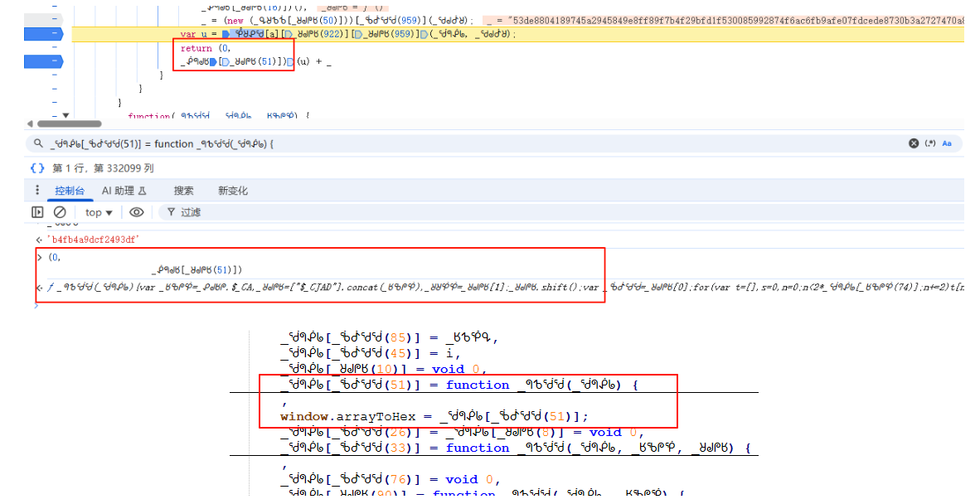Click the '(51)] = function' line in the snippet
This screenshot has height=504, width=980.
(459, 385)
